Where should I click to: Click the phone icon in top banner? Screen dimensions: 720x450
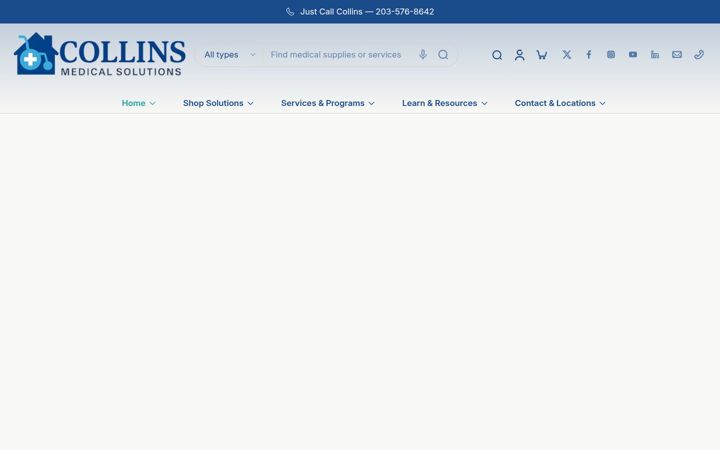pos(290,12)
